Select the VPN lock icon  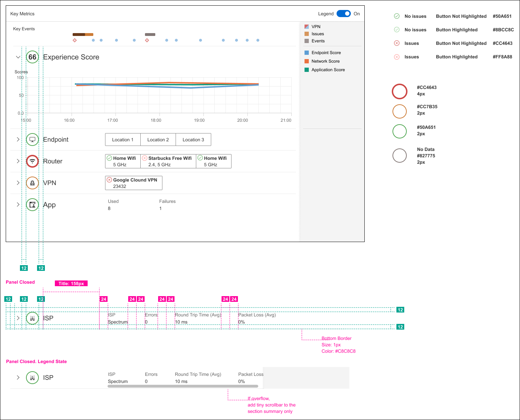pyautogui.click(x=32, y=183)
